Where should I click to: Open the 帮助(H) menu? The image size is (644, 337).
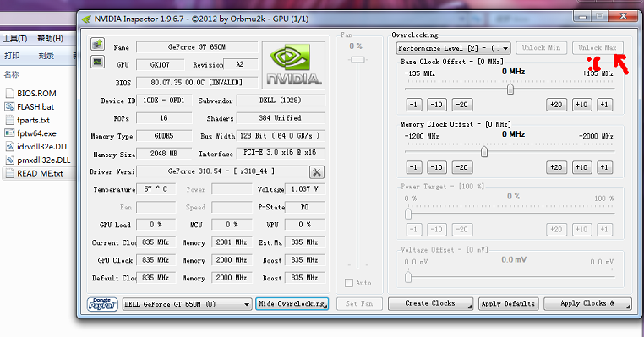click(50, 39)
